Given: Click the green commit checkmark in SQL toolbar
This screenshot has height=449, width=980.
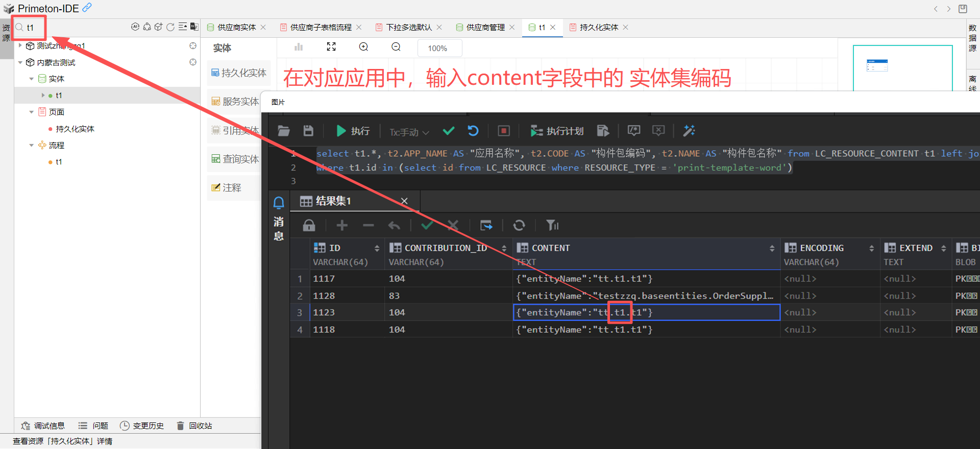Looking at the screenshot, I should point(449,131).
